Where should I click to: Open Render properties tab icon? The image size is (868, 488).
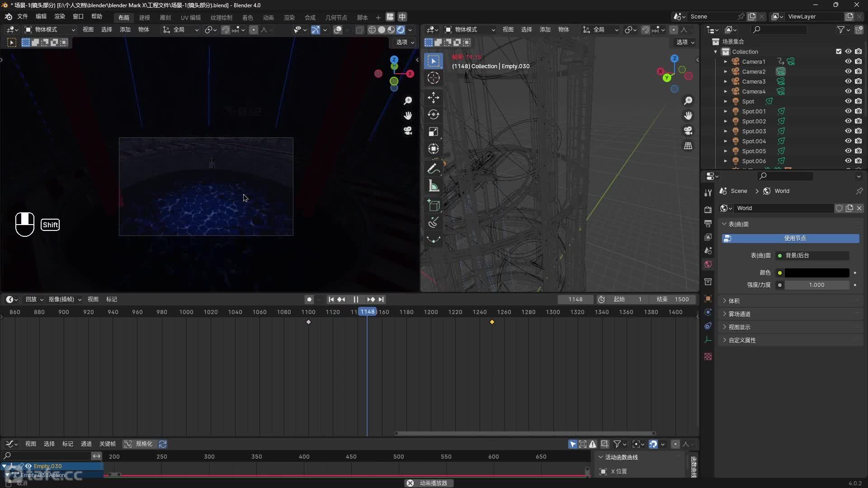click(x=708, y=210)
